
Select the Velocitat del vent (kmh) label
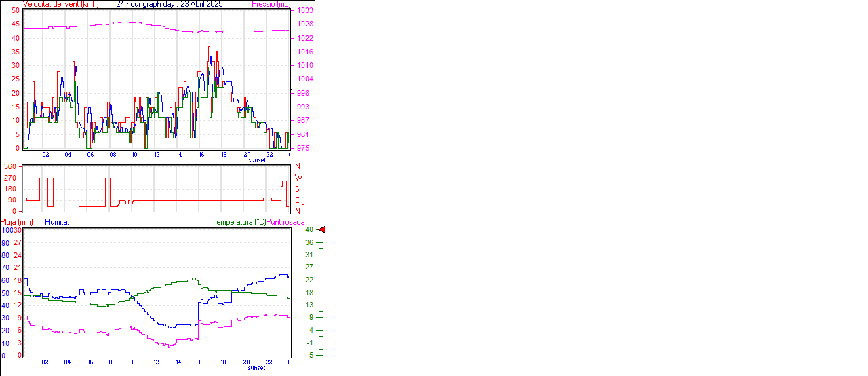pyautogui.click(x=60, y=4)
